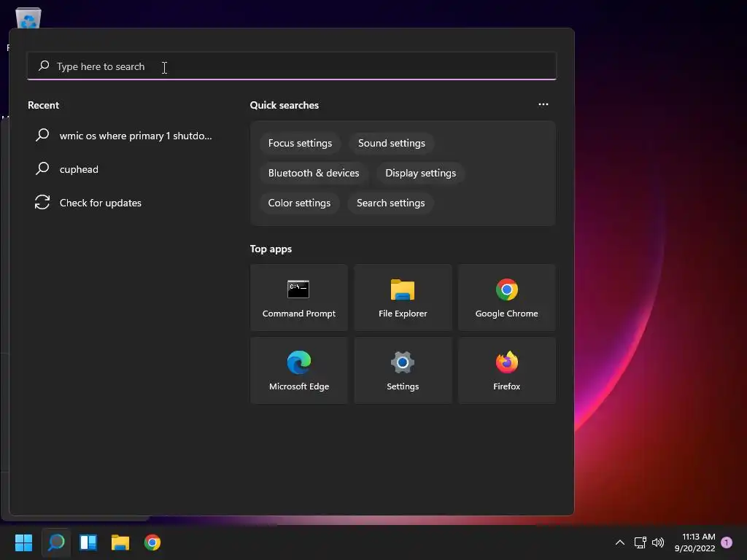Open the Windows Start button
Viewport: 747px width, 560px height.
click(x=24, y=542)
